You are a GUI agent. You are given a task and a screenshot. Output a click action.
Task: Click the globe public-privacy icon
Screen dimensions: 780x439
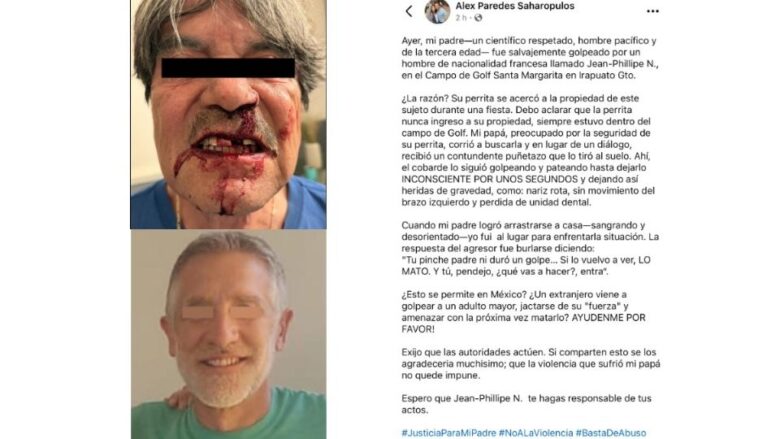(478, 18)
